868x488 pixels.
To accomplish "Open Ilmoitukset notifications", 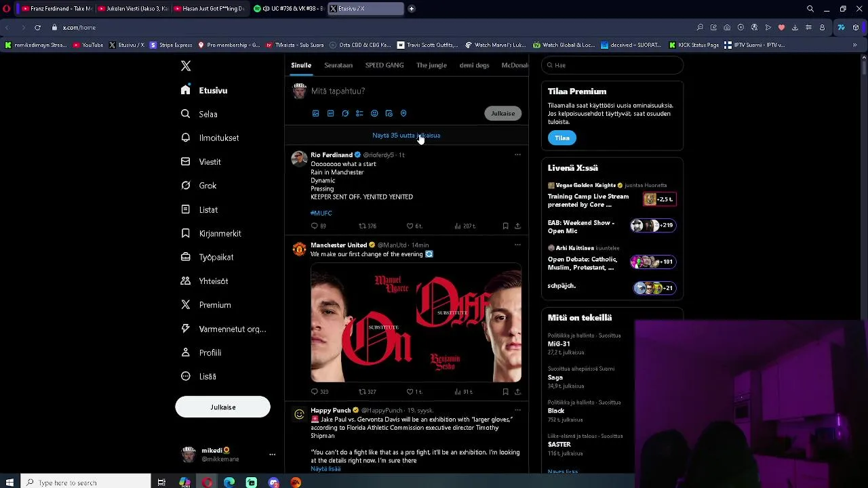I will pyautogui.click(x=210, y=138).
